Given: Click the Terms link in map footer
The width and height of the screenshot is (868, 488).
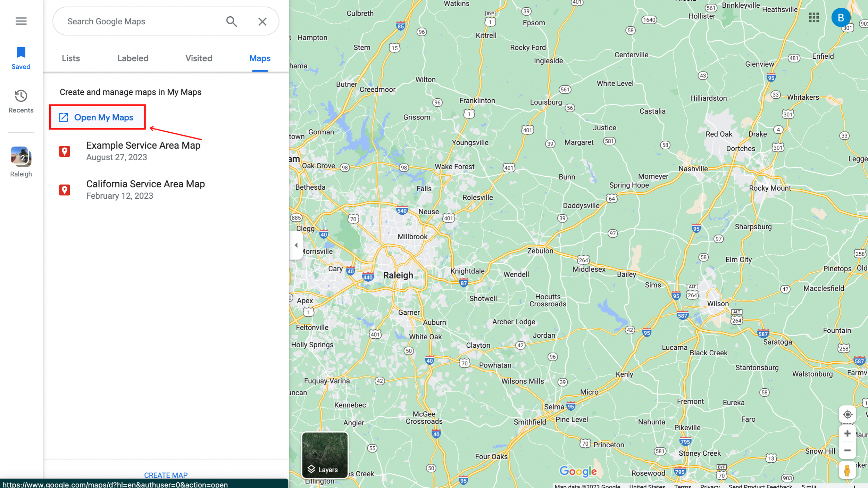Looking at the screenshot, I should (x=682, y=486).
